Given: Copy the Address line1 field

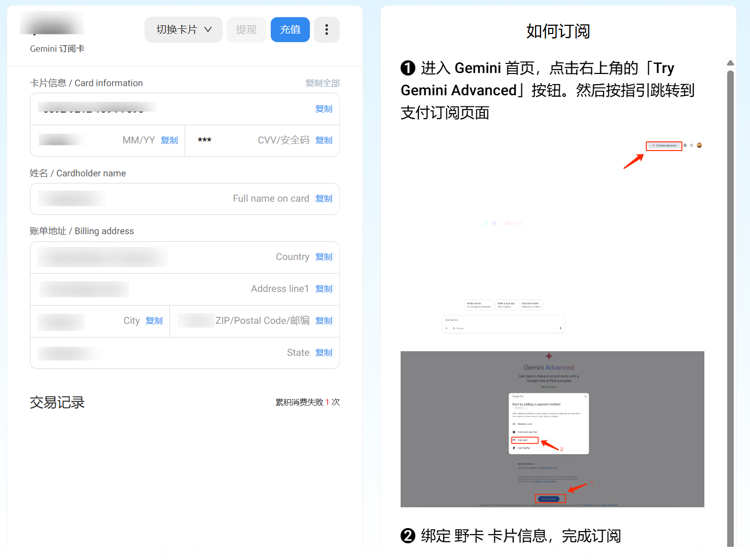Looking at the screenshot, I should 324,289.
